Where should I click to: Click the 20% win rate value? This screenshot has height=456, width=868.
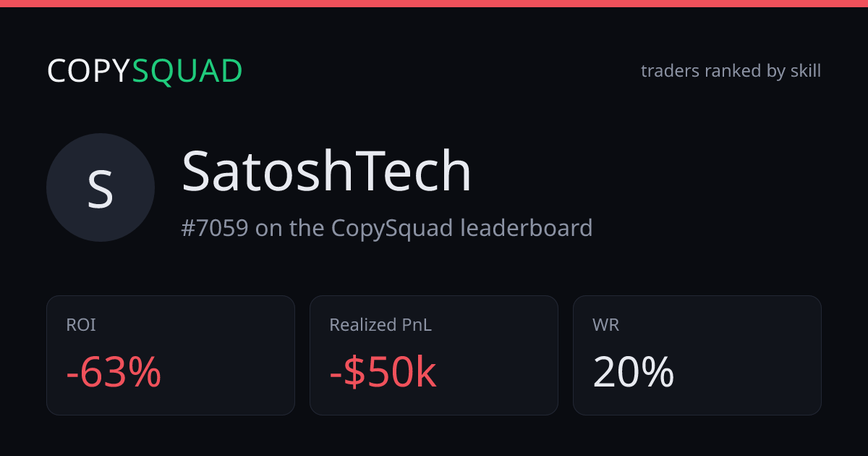(x=634, y=373)
